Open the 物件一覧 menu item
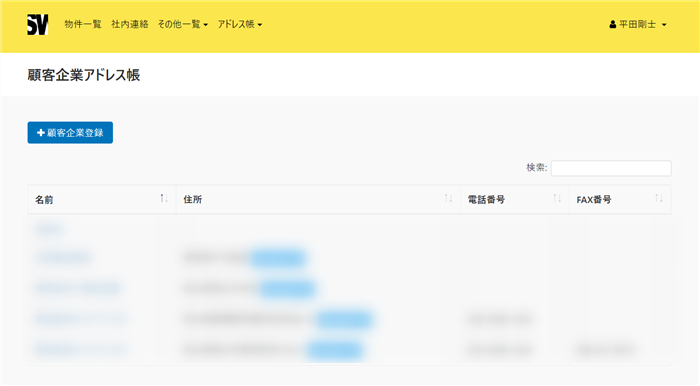The image size is (700, 386). tap(83, 25)
